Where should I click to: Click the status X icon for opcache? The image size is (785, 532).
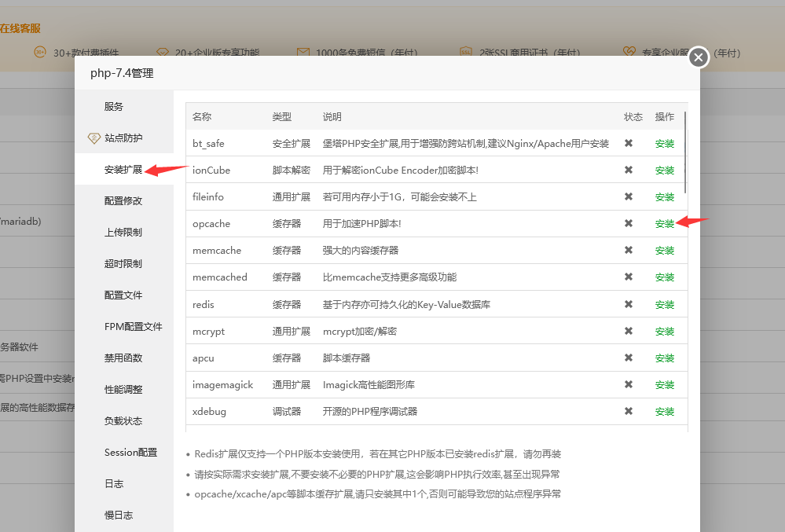point(629,223)
